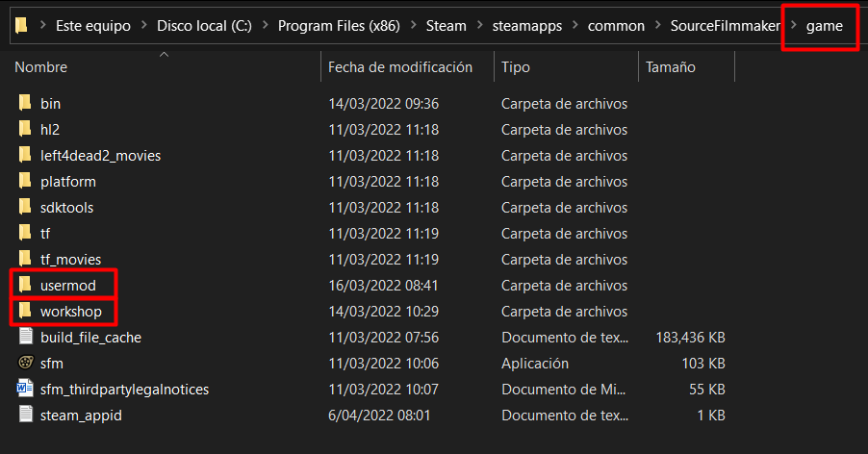The height and width of the screenshot is (454, 868).
Task: Click the build_file_cache text file icon
Action: coord(25,338)
